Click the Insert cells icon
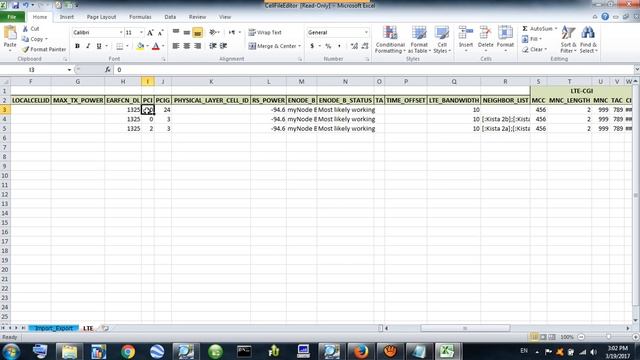 466,33
